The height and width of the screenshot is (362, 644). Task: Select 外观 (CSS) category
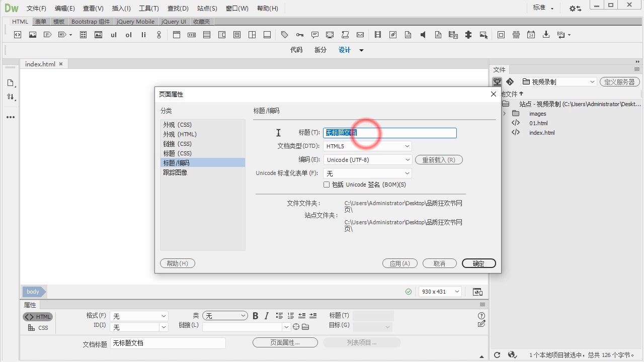tap(202, 125)
